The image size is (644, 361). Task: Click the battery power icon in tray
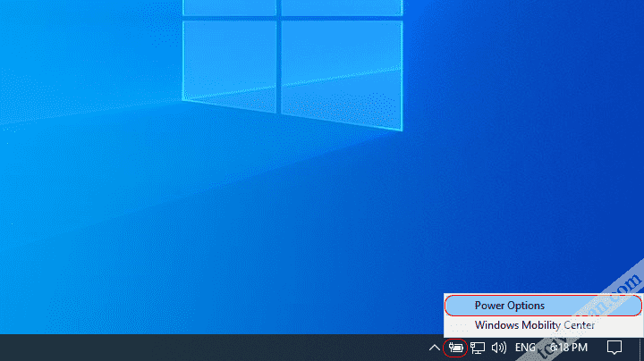coord(455,348)
